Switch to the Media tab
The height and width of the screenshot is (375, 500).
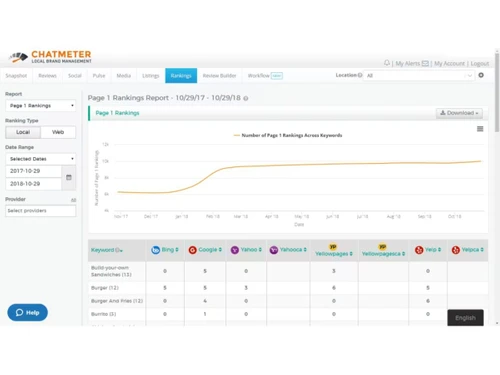coord(123,76)
